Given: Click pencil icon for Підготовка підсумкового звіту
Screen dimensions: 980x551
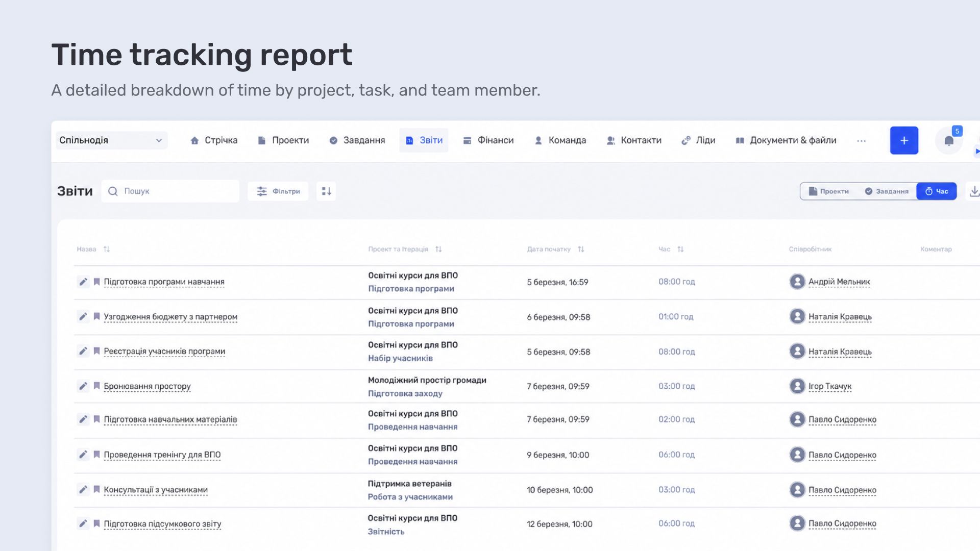Looking at the screenshot, I should [83, 523].
